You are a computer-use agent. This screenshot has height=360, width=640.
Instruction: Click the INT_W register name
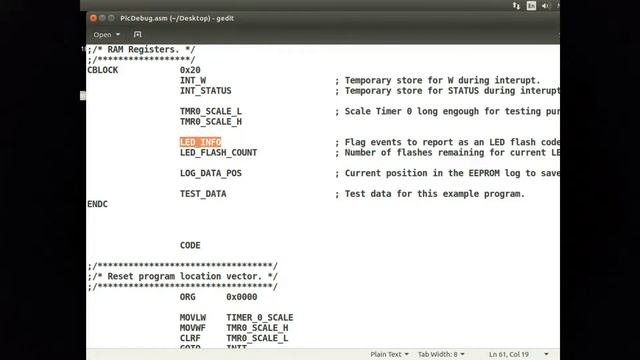click(193, 80)
